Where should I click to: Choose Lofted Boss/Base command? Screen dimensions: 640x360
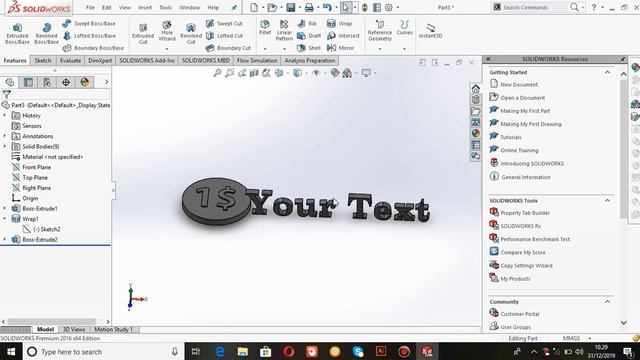click(89, 36)
